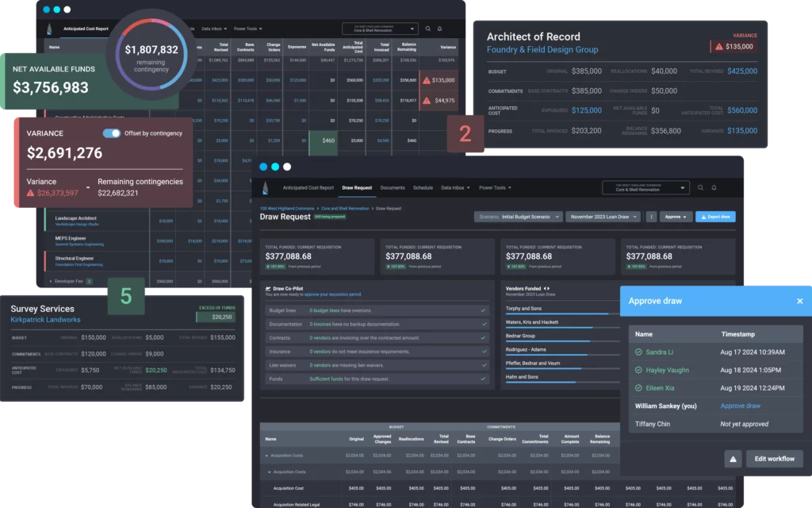Open notifications bell in Draw Request window
This screenshot has width=812, height=508.
coord(714,188)
